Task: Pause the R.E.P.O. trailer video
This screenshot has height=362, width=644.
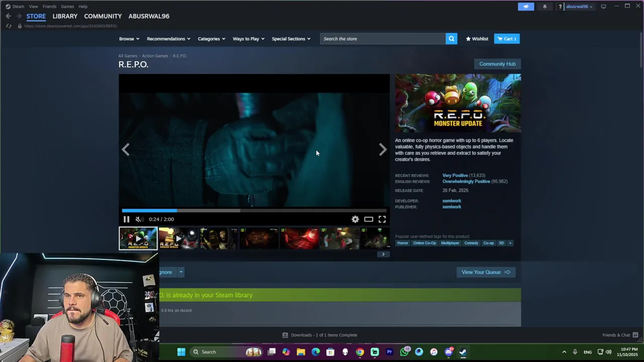Action: 126,219
